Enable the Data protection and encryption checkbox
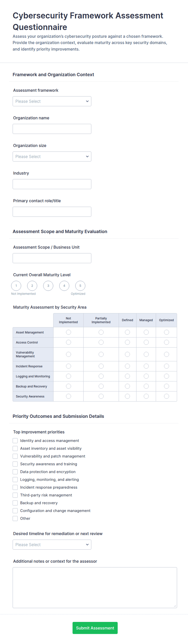Screen dimensions: 188x644 click(15, 472)
